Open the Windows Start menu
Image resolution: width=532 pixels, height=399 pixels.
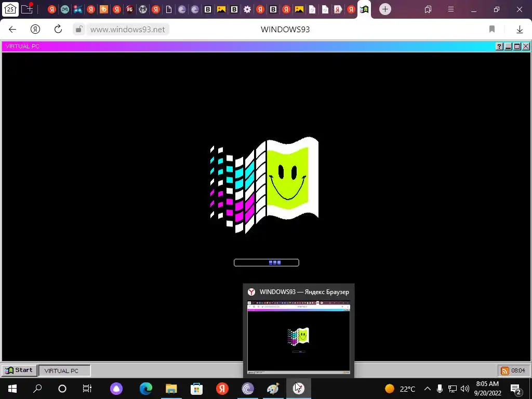12,389
